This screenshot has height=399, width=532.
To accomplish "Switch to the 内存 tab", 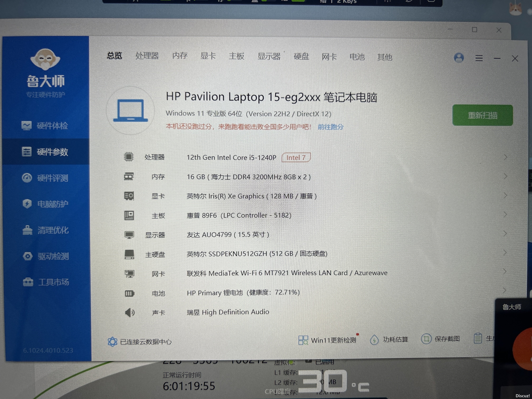I will click(x=180, y=56).
